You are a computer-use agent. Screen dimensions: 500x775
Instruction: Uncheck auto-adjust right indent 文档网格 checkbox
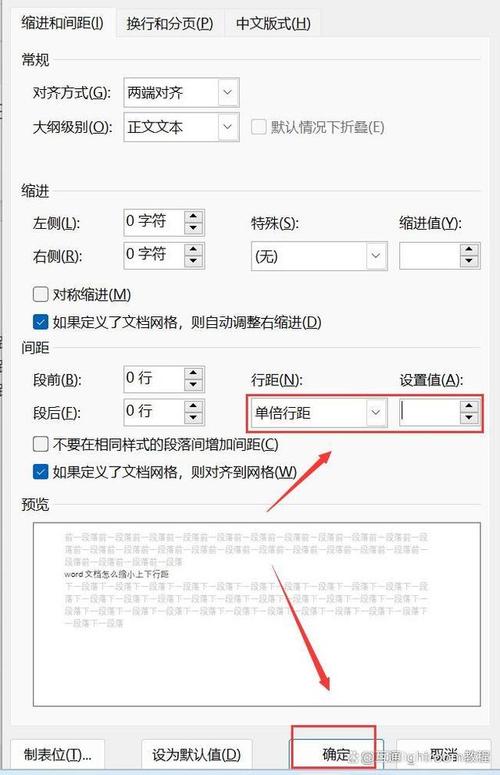(x=40, y=322)
